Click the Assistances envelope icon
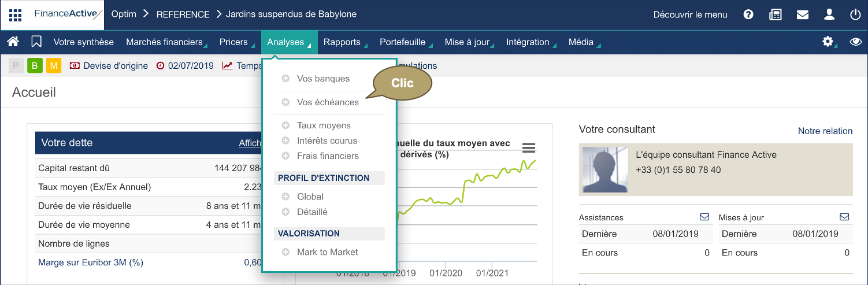868x285 pixels. click(x=704, y=217)
